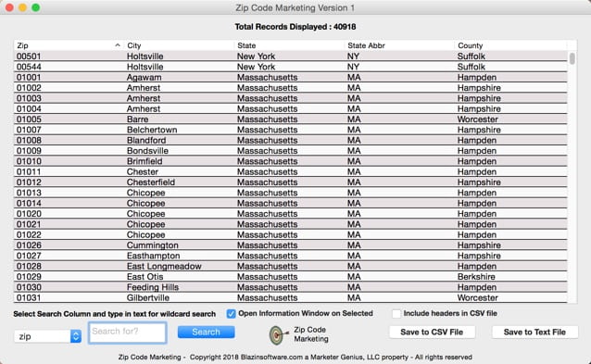Click Hampshire county in the Chesterfield row
Viewport: 591px width, 364px height.
click(x=479, y=182)
